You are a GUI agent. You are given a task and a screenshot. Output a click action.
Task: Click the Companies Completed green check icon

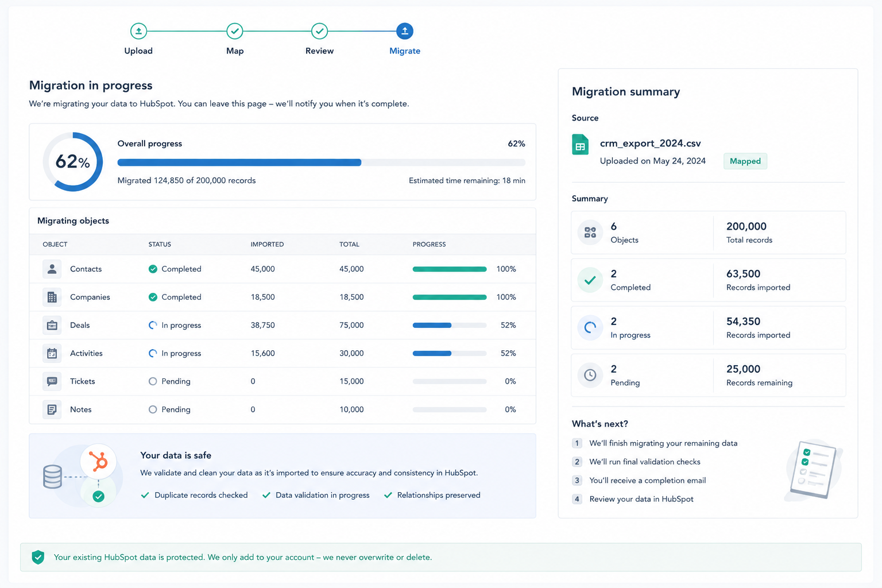[x=153, y=297]
